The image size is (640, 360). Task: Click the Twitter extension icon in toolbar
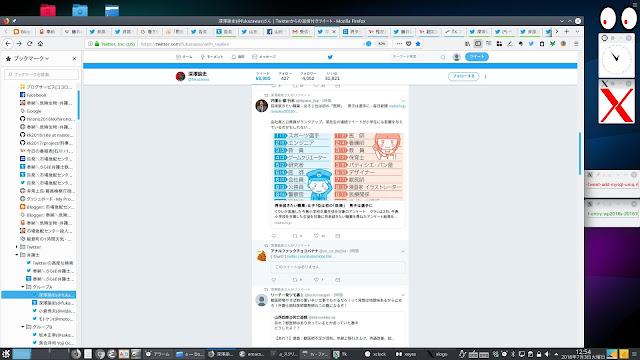pyautogui.click(x=531, y=44)
